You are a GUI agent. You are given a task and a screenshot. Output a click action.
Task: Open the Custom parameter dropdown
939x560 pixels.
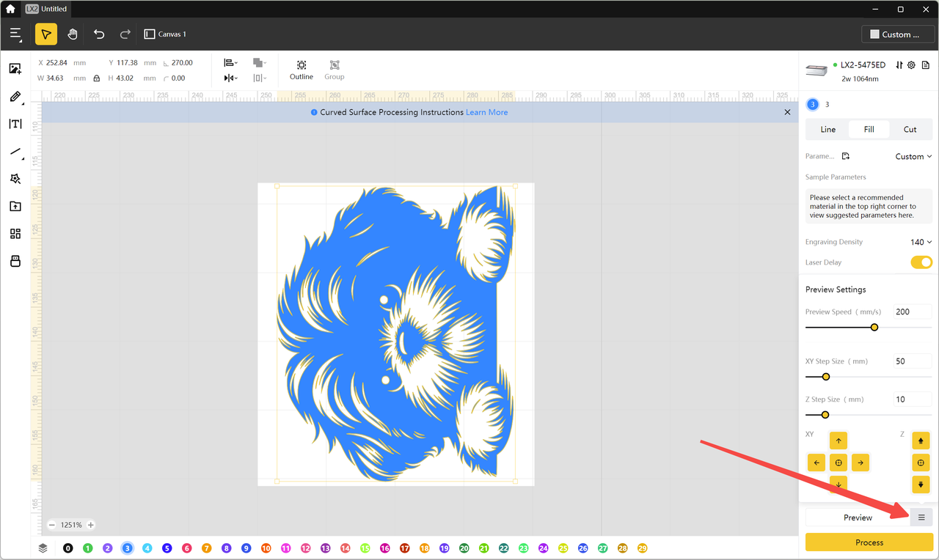(x=913, y=156)
